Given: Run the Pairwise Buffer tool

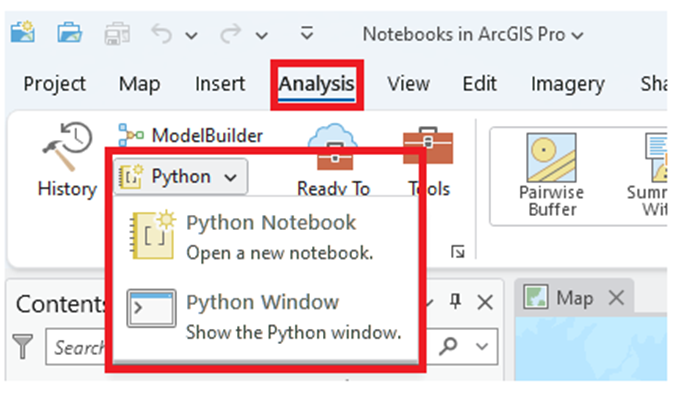Looking at the screenshot, I should (551, 175).
